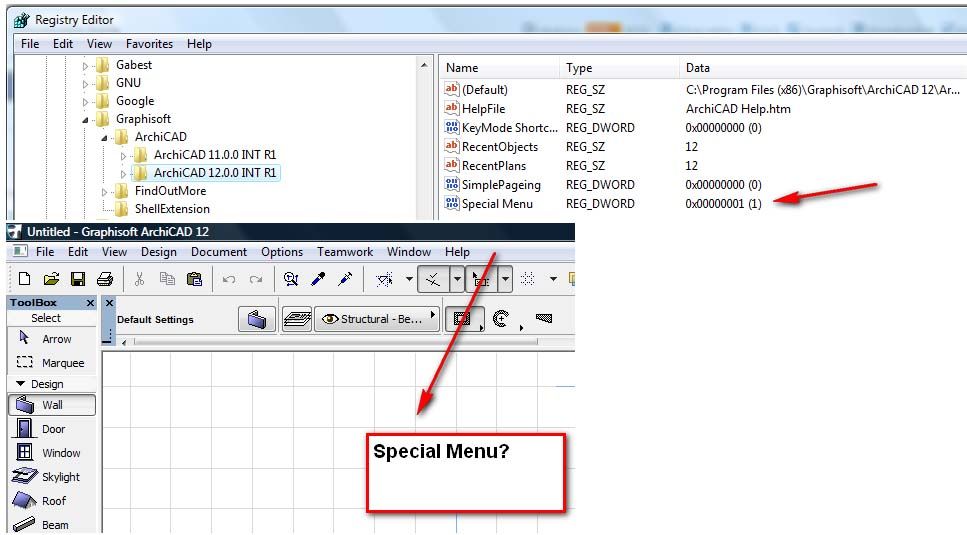Open the Structural - Be... layer dropdown
The image size is (967, 535).
pyautogui.click(x=377, y=319)
